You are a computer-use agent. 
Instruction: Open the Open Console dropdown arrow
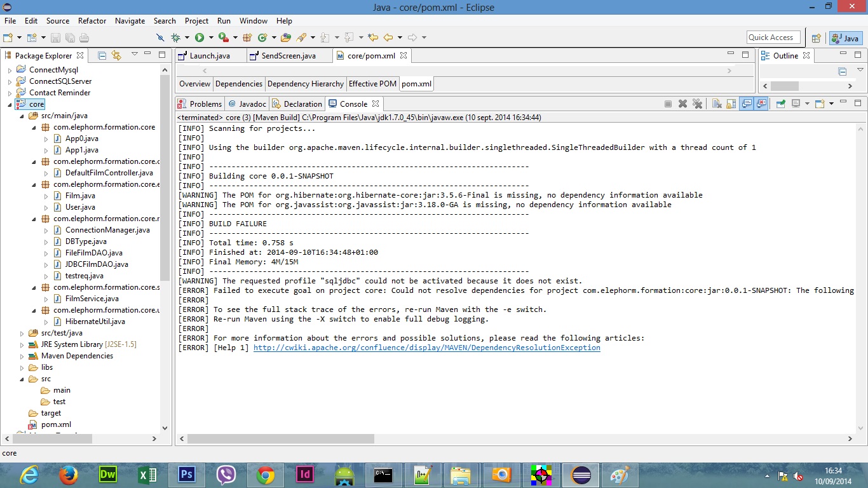[831, 104]
